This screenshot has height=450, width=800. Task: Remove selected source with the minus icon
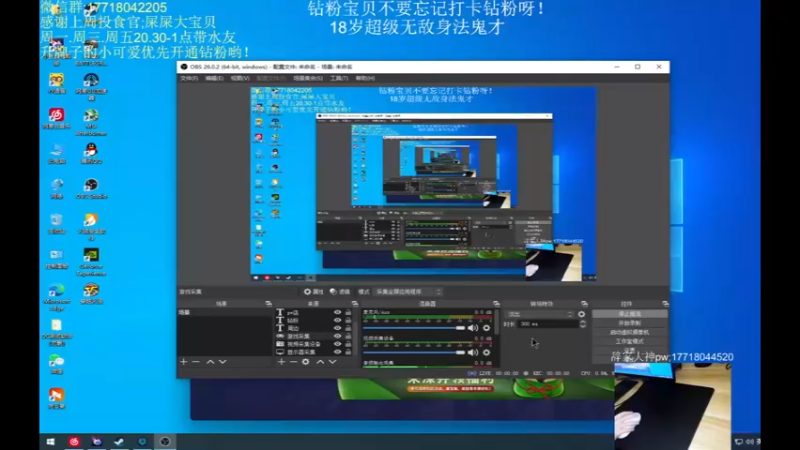click(293, 362)
